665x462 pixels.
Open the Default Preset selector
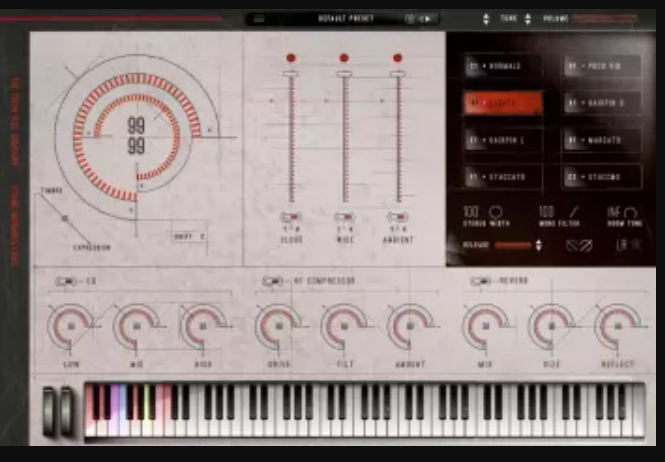[346, 19]
